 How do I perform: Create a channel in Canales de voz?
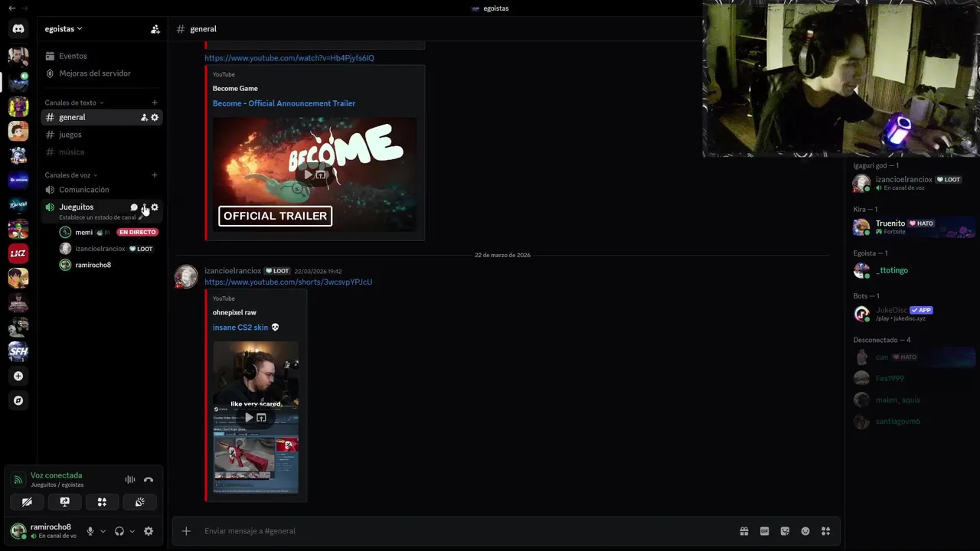(x=155, y=175)
